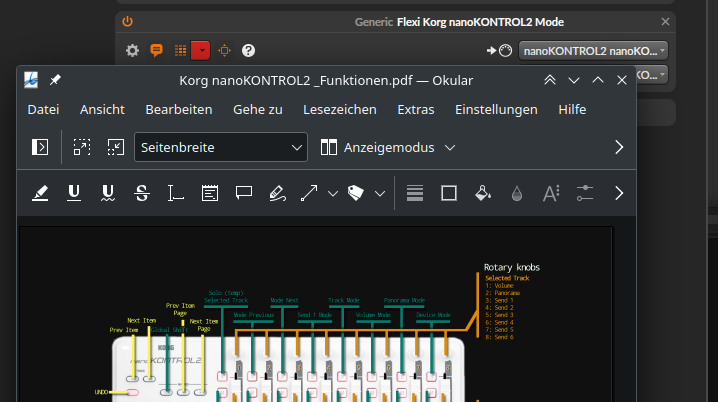Toggle the sidebar panel in Okular

coord(40,147)
